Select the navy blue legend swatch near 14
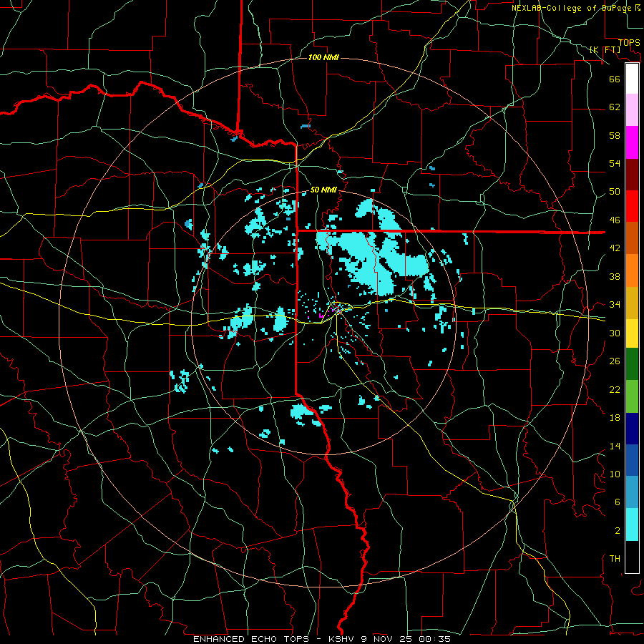The image size is (644, 644). tap(632, 429)
